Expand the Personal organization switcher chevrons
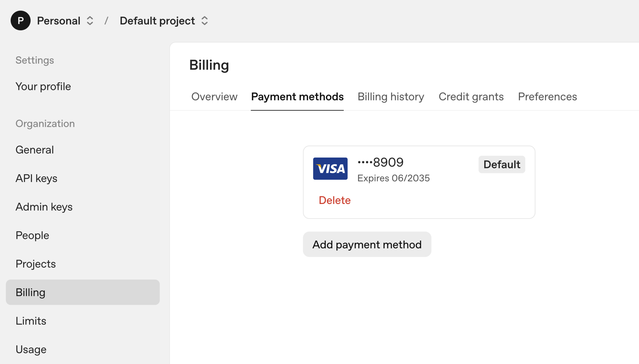This screenshot has height=364, width=639. click(x=90, y=21)
